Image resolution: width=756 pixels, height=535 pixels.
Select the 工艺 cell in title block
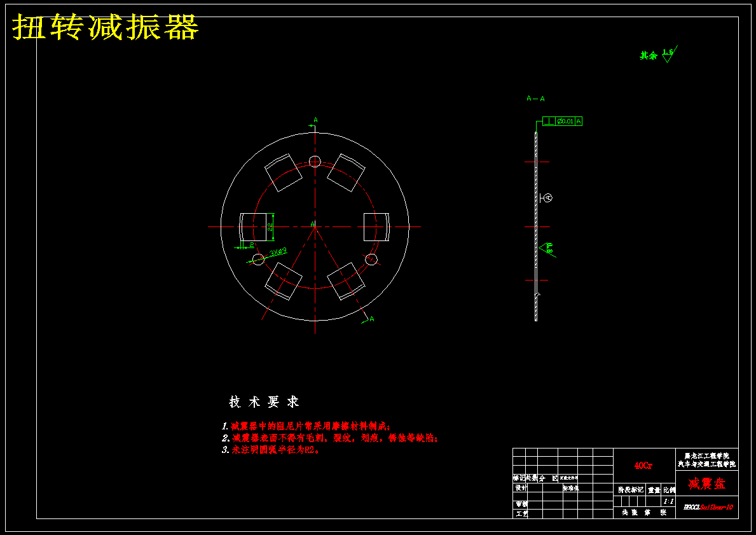521,514
